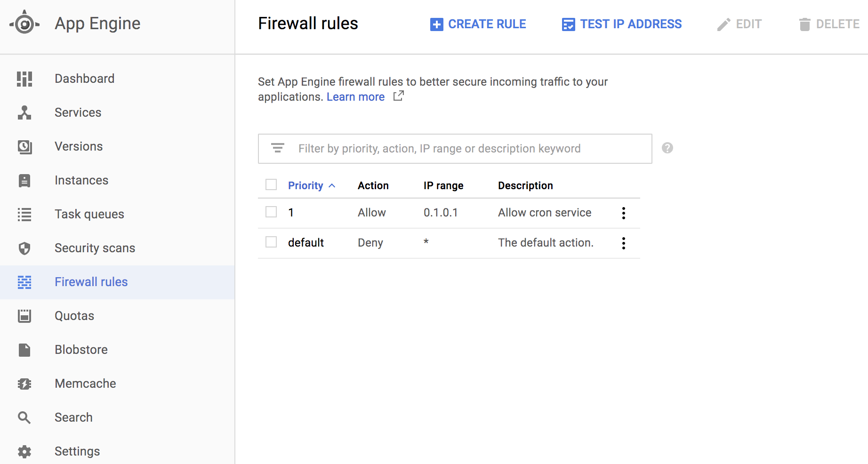
Task: Open Services in the sidebar
Action: [78, 113]
